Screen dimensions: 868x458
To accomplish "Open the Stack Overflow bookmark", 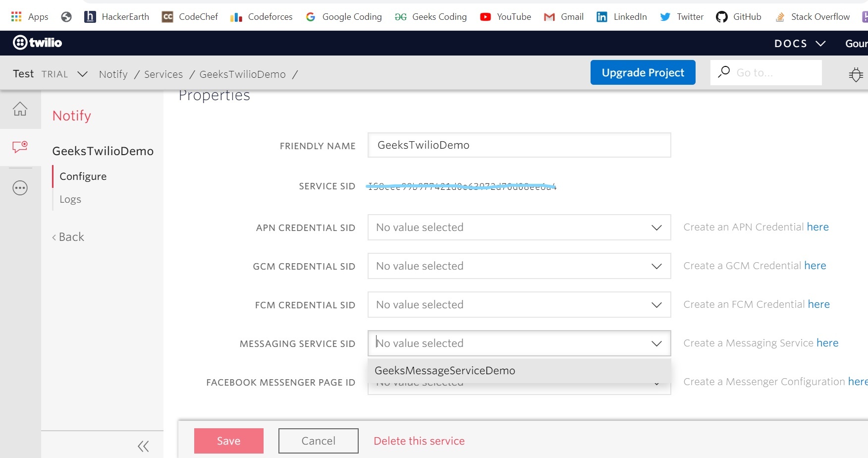I will pyautogui.click(x=813, y=17).
